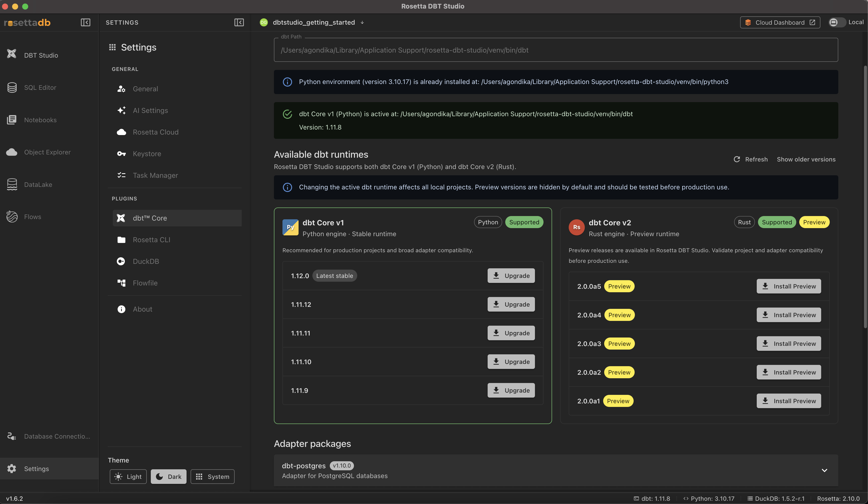Open Cloud Dashboard
Screen dimensions: 868x504
[780, 22]
